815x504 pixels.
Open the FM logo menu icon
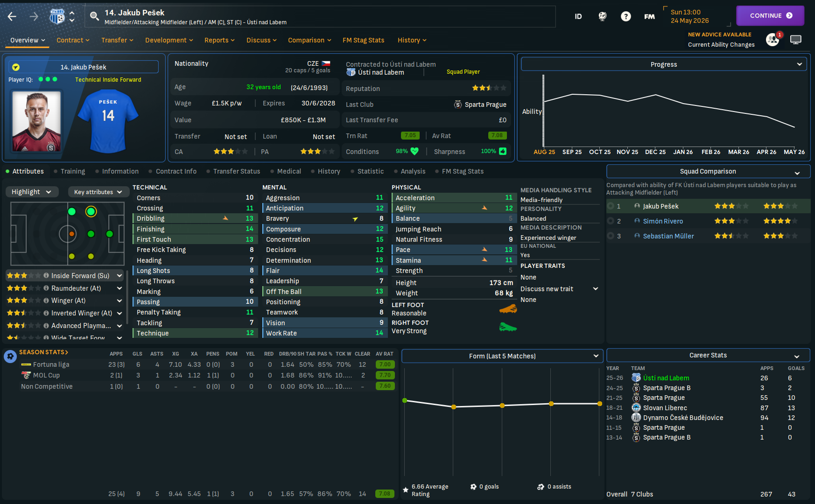coord(649,16)
